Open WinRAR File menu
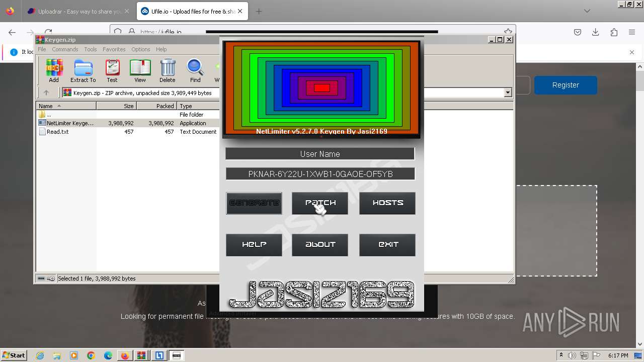This screenshot has width=644, height=362. pos(42,49)
